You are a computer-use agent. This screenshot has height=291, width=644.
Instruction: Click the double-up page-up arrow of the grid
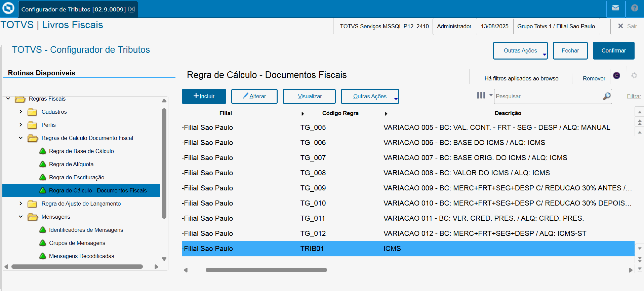640,122
